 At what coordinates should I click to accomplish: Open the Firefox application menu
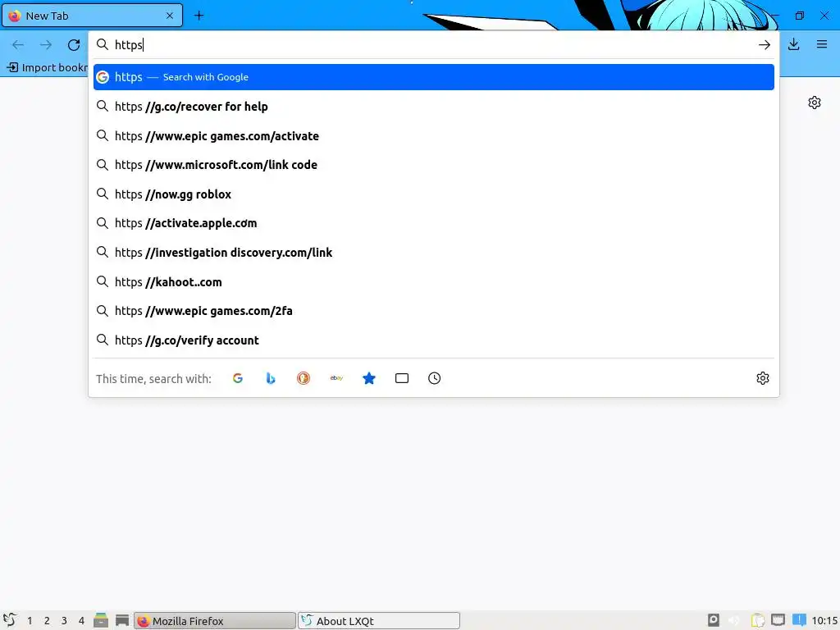click(x=822, y=44)
